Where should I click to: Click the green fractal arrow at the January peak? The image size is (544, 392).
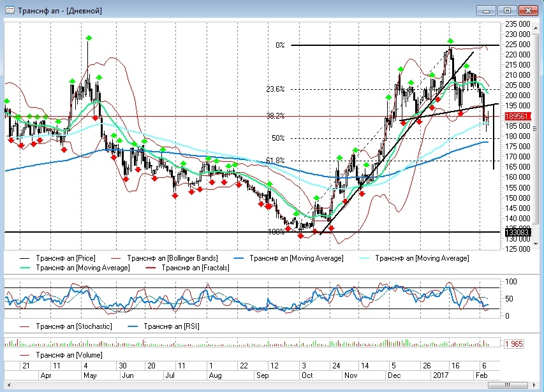[450, 41]
